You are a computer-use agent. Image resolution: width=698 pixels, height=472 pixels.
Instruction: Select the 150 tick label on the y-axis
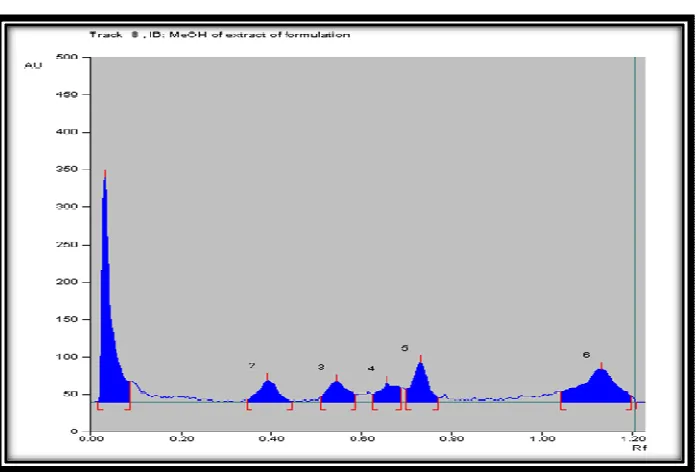[x=67, y=319]
